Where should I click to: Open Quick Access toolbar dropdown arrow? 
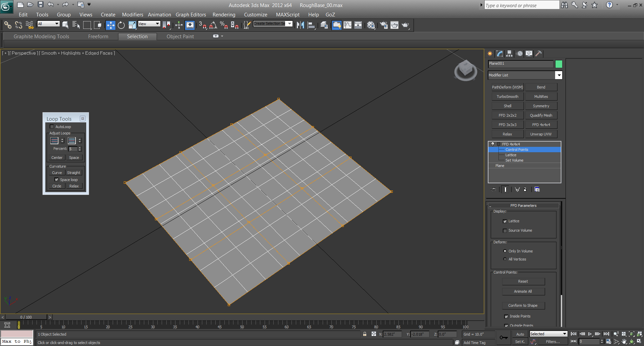pyautogui.click(x=89, y=4)
